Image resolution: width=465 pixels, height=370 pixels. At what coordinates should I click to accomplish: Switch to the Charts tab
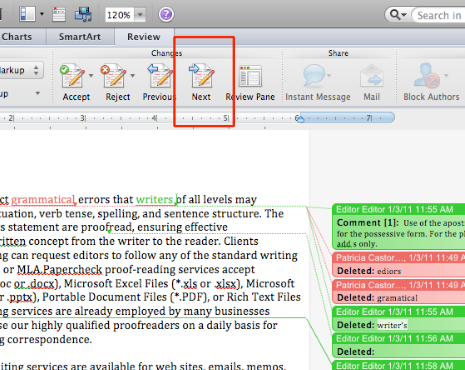coord(17,37)
